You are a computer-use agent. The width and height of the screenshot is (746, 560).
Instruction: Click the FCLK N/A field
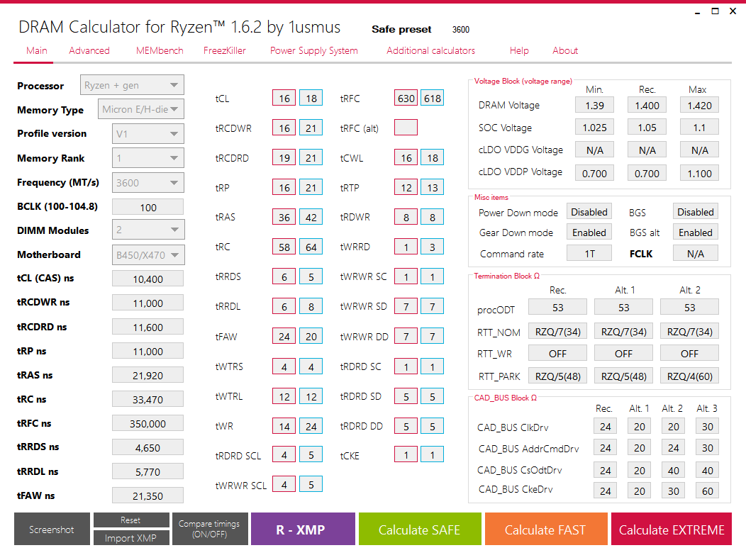[696, 253]
